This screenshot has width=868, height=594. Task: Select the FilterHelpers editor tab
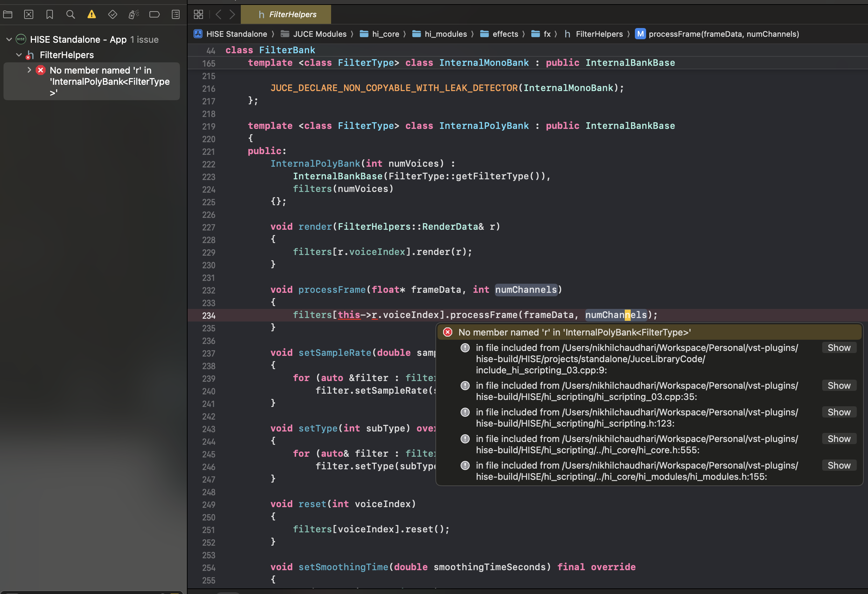[286, 15]
